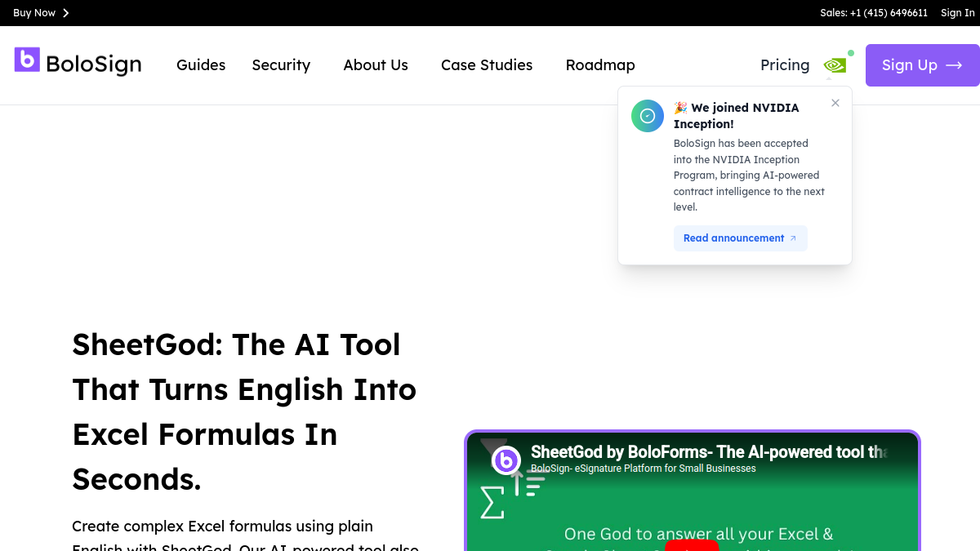
Task: Open the NVIDIA Inception notification icon
Action: (x=835, y=65)
